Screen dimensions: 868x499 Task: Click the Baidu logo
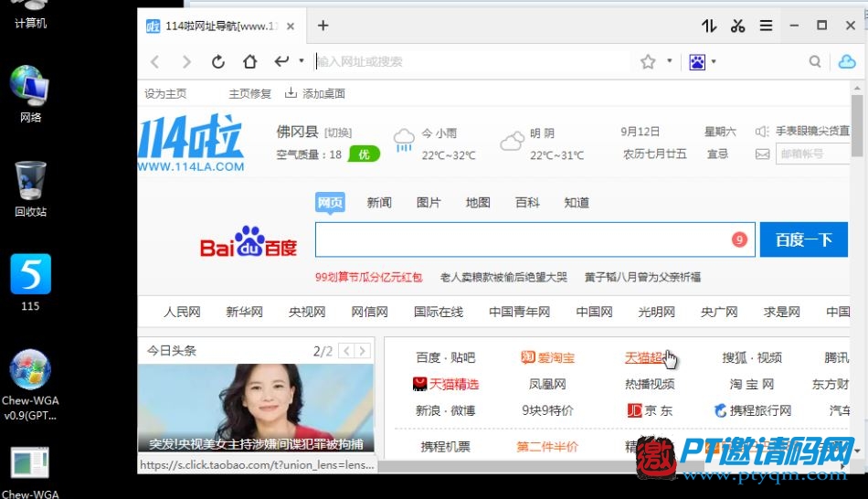click(249, 241)
